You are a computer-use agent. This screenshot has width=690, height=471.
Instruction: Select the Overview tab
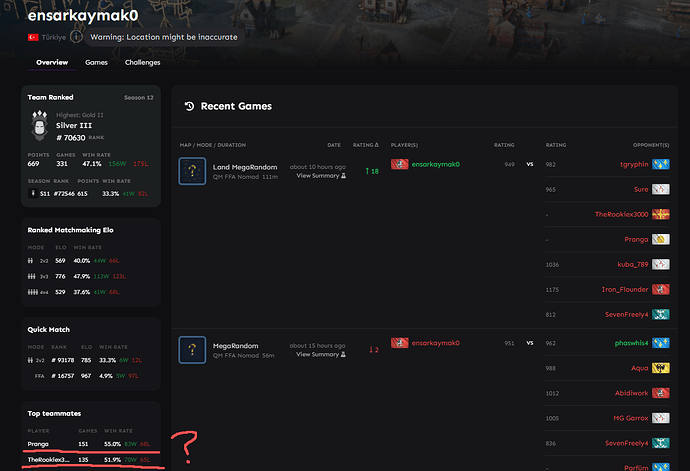click(52, 62)
